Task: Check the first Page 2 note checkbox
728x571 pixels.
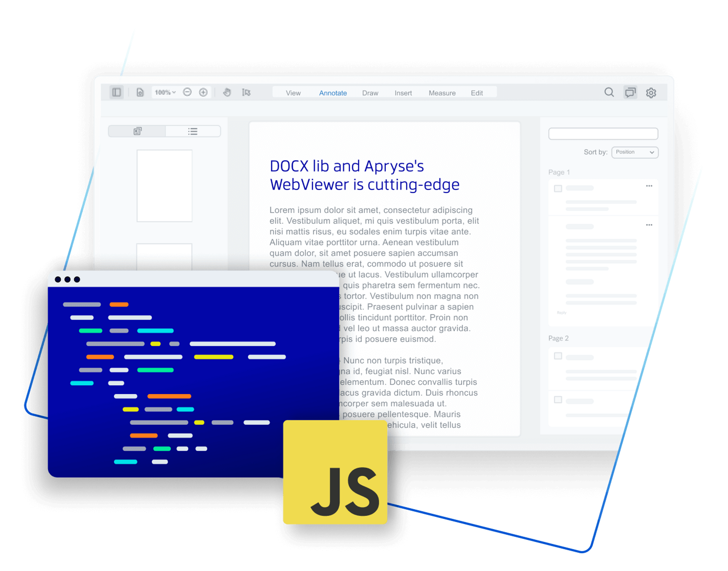Action: click(x=558, y=356)
